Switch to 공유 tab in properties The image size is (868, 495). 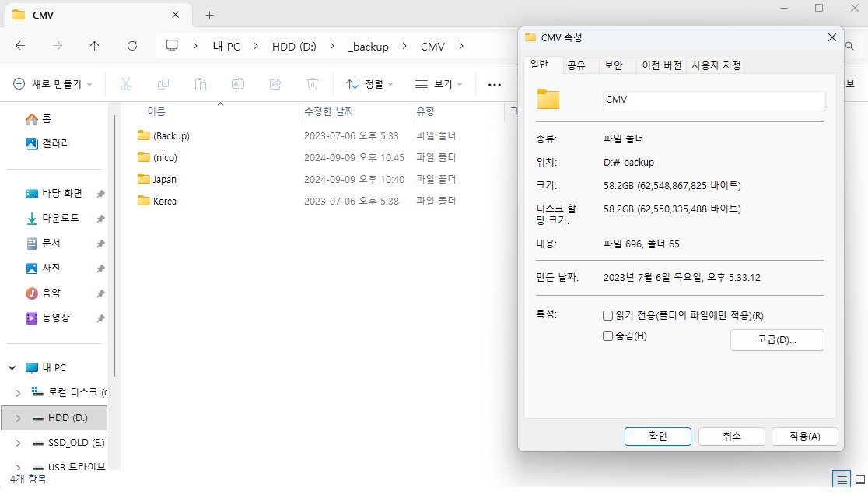coord(576,65)
